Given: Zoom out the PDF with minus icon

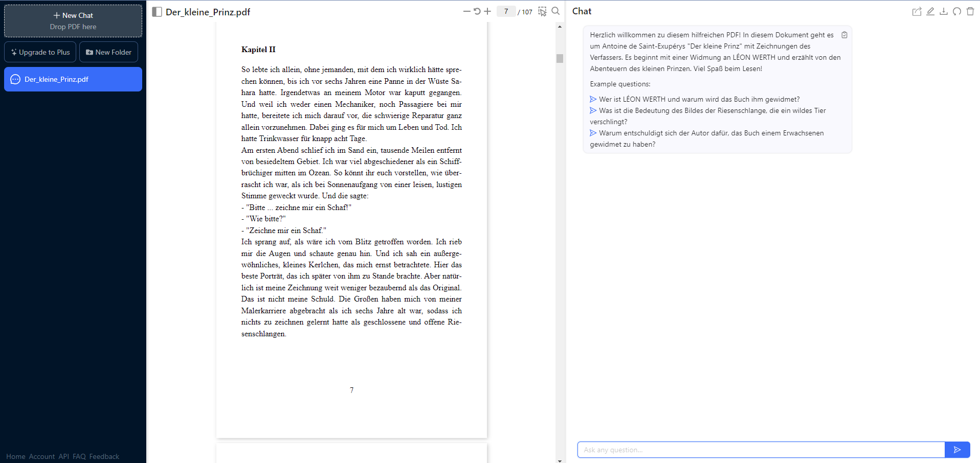Looking at the screenshot, I should point(466,11).
